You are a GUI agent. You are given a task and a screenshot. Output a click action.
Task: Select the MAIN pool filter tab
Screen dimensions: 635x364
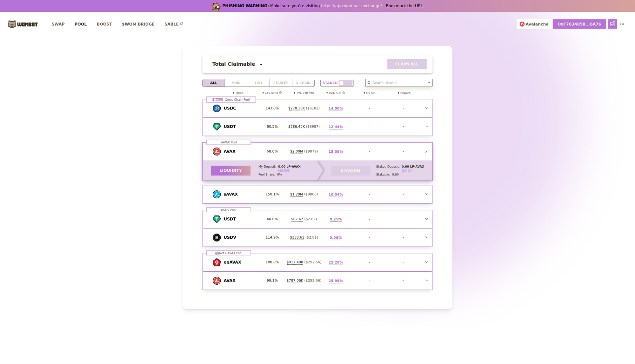pyautogui.click(x=236, y=83)
